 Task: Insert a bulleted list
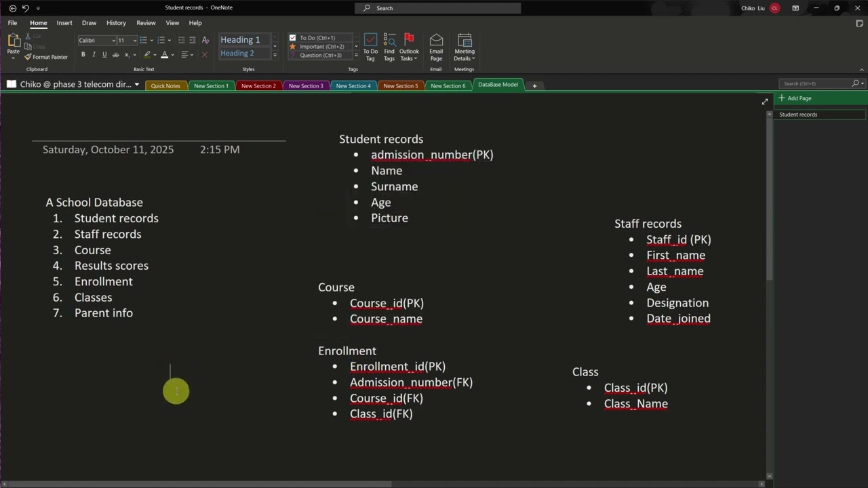pos(143,40)
